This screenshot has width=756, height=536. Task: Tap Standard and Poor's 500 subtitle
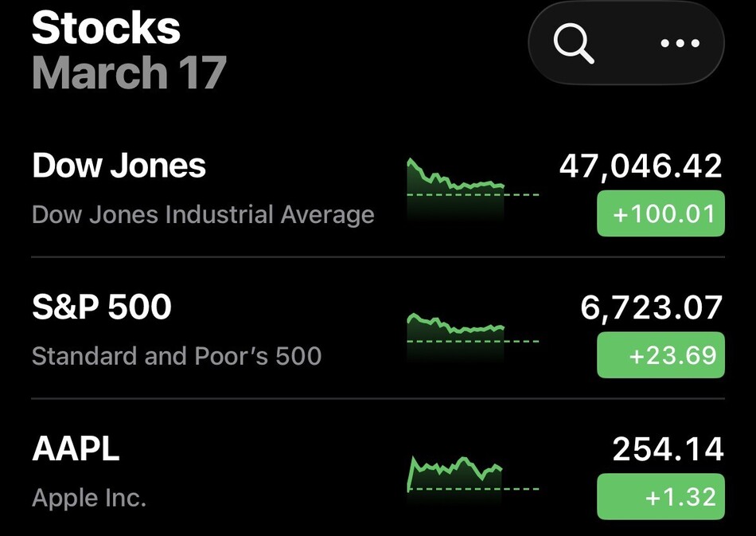pyautogui.click(x=177, y=355)
